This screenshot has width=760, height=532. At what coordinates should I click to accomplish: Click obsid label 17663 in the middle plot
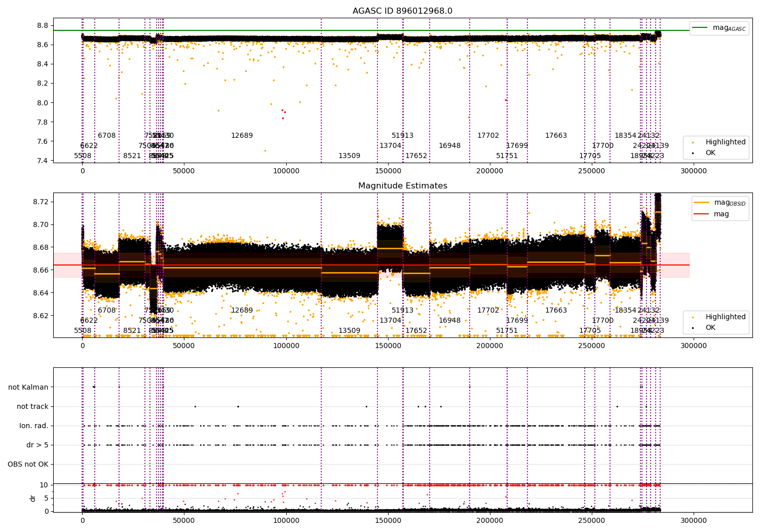point(556,310)
